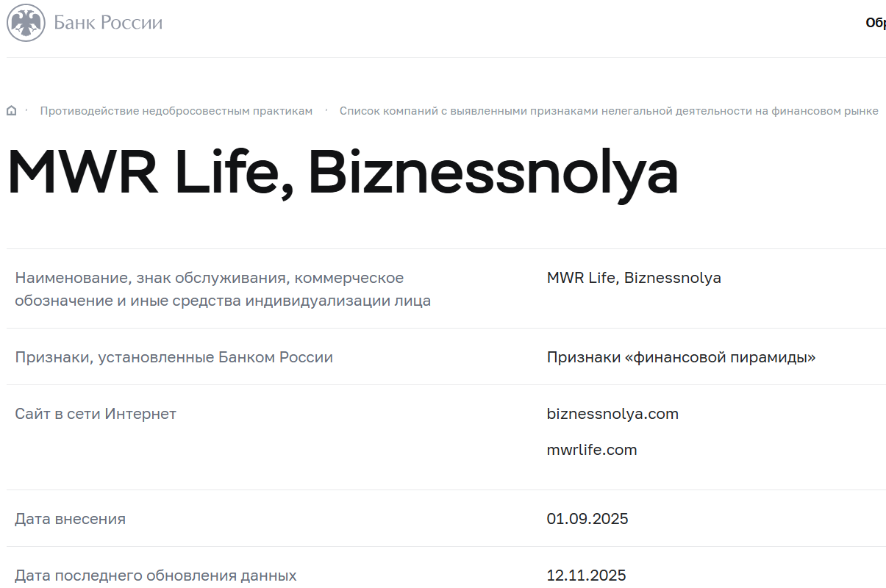Click the breadcrumb arrow after the home icon
This screenshot has height=588, width=886.
click(26, 110)
